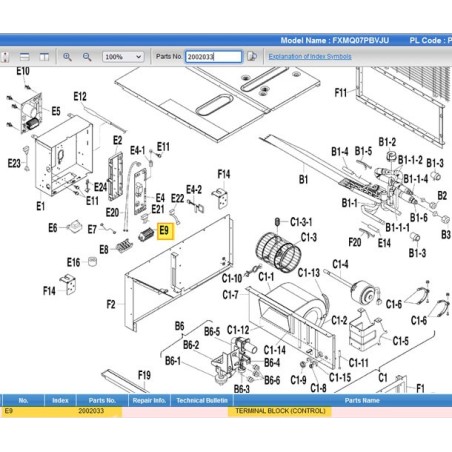This screenshot has width=452, height=452.
Task: Click the Repair Info. column header
Action: pos(149,400)
